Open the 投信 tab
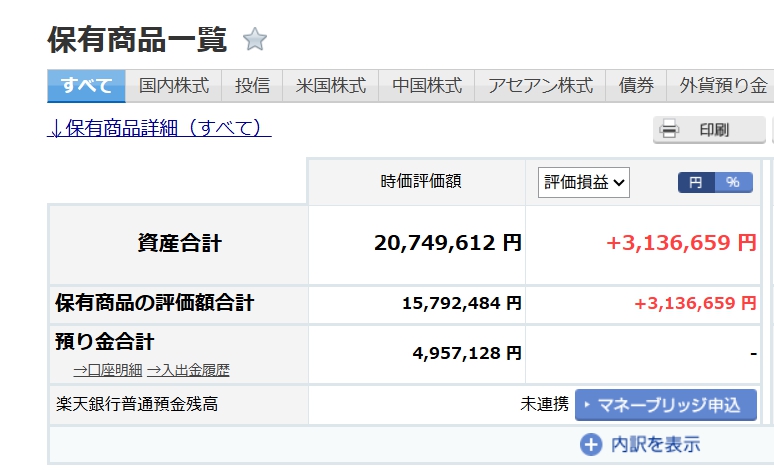 click(x=252, y=86)
